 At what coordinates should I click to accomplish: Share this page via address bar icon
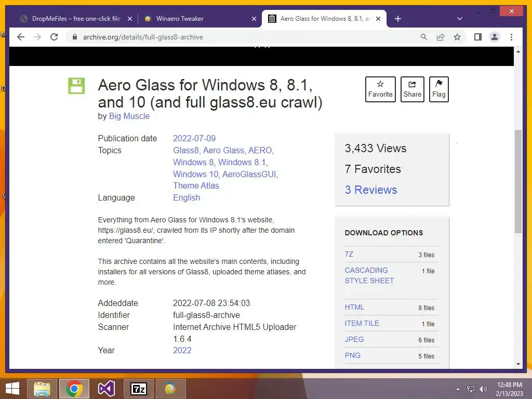coord(441,37)
